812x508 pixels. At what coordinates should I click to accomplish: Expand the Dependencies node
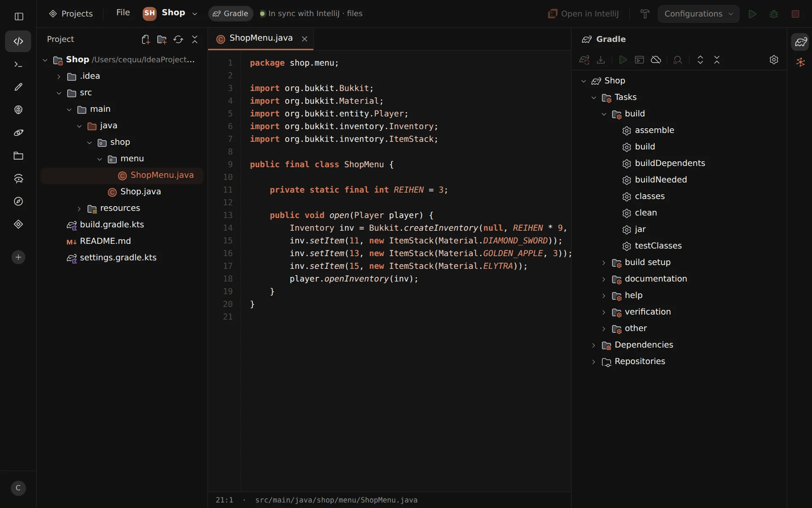[x=594, y=345]
